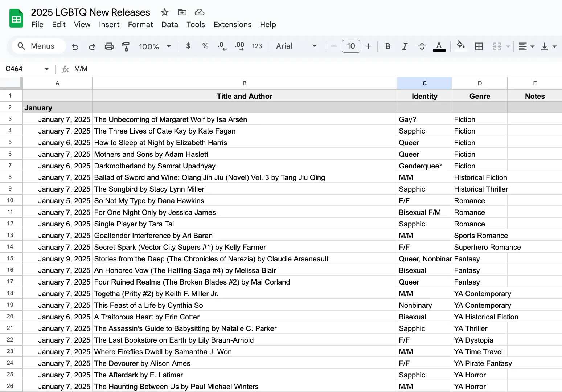Select the Paint format tool

(126, 46)
